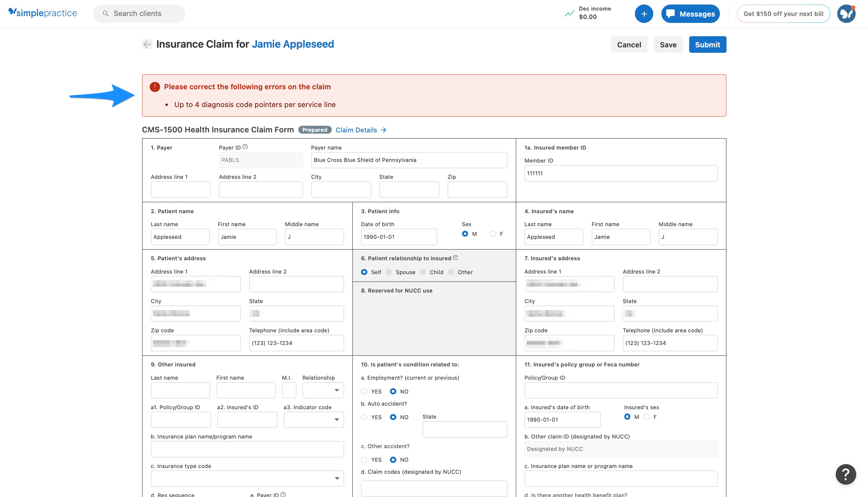The height and width of the screenshot is (497, 868).
Task: Select F for patient sex
Action: click(493, 234)
